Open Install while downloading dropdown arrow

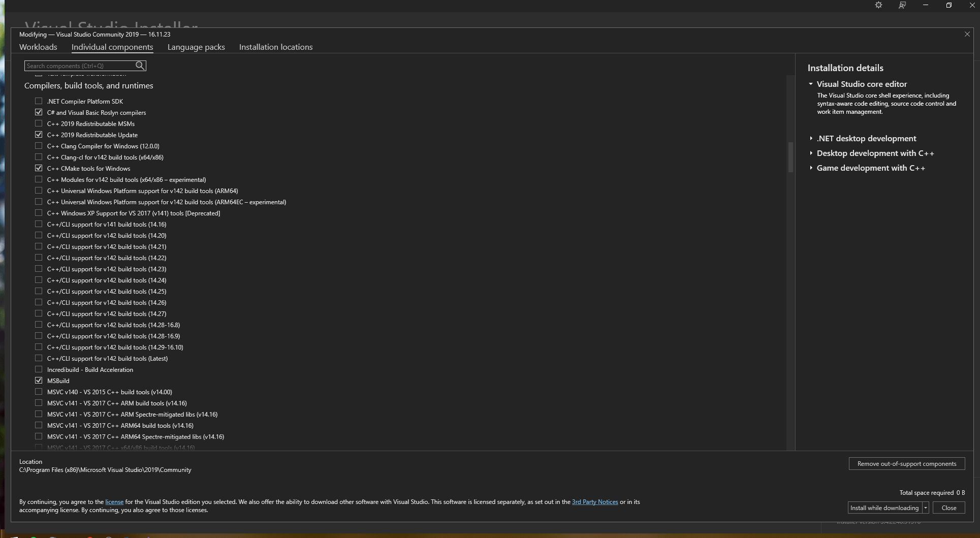[x=926, y=508]
